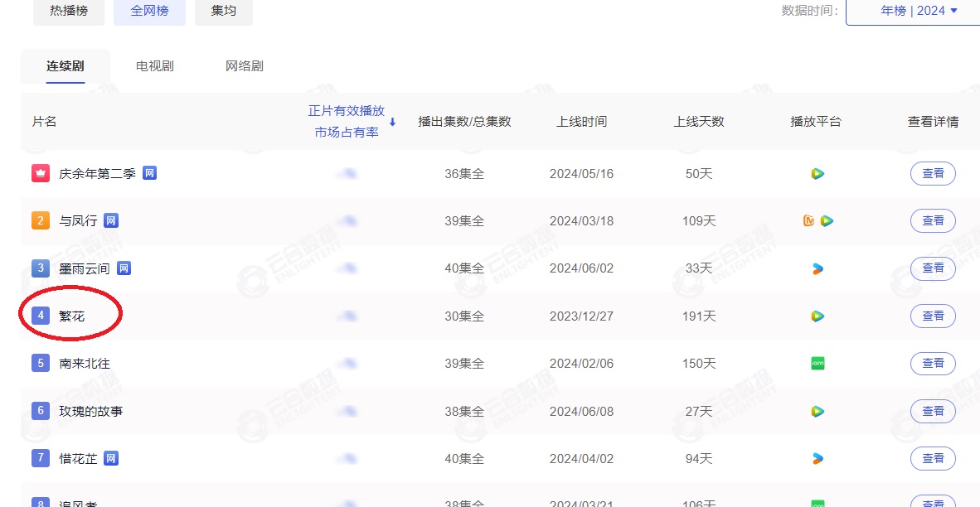Switch to the 电视剧 category tab
Viewport: 980px width, 507px height.
tap(155, 66)
